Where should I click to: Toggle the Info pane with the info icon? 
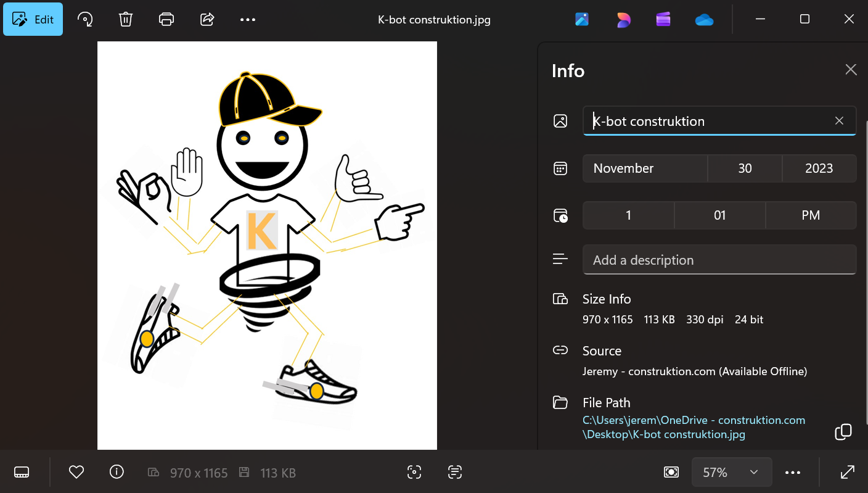(x=117, y=472)
